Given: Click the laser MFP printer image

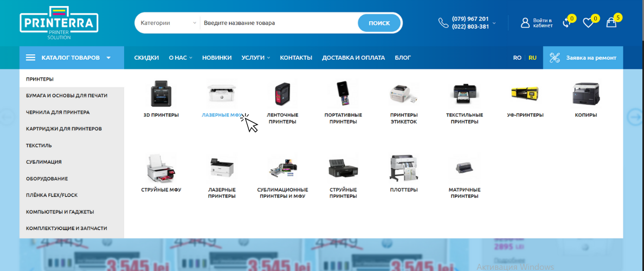Looking at the screenshot, I should 221,94.
